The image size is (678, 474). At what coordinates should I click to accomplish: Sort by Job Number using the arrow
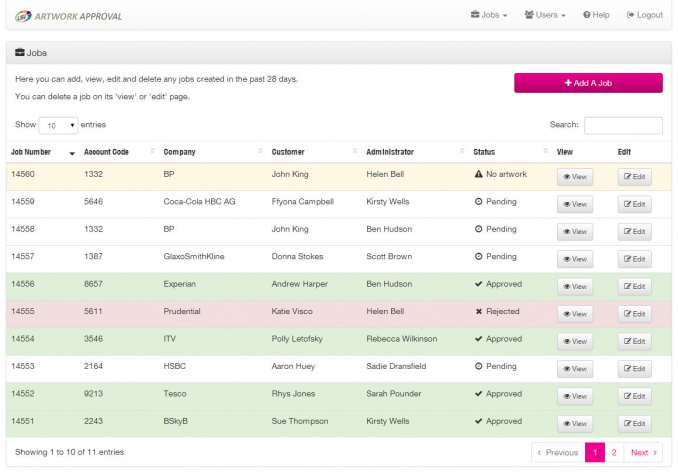[72, 153]
